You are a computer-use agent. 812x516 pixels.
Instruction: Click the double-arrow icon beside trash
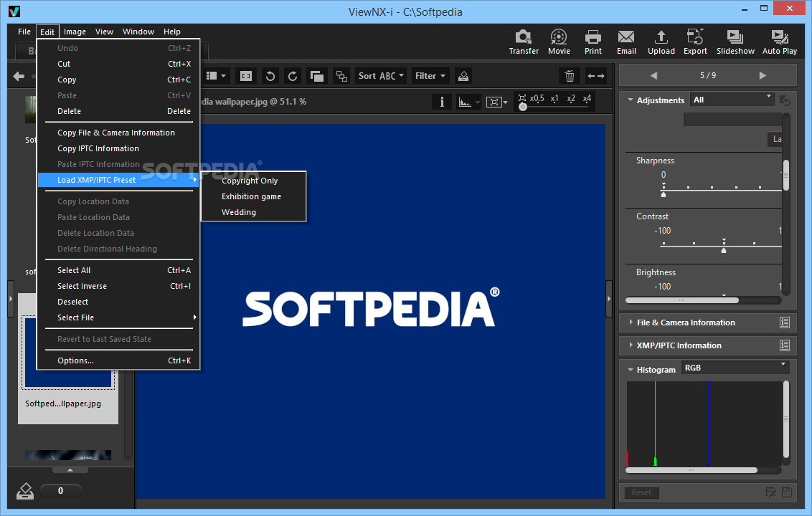596,76
